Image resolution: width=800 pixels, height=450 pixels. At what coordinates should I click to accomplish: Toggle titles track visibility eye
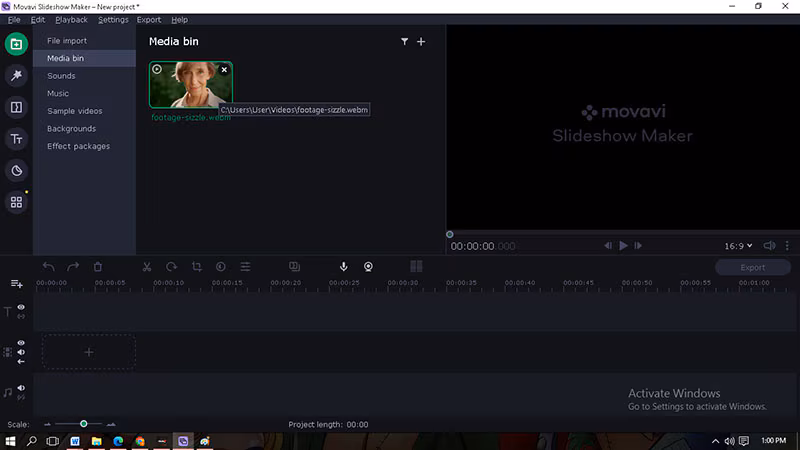click(21, 307)
